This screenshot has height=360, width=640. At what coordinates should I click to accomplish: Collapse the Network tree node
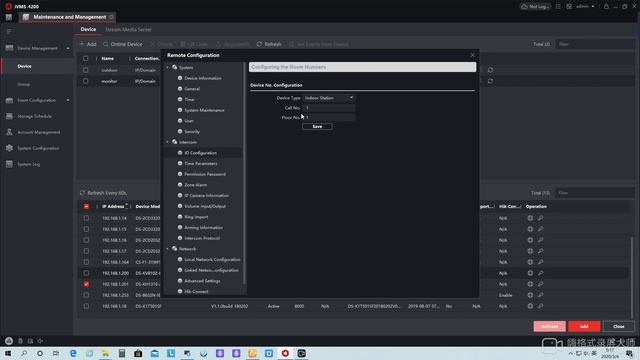click(167, 249)
